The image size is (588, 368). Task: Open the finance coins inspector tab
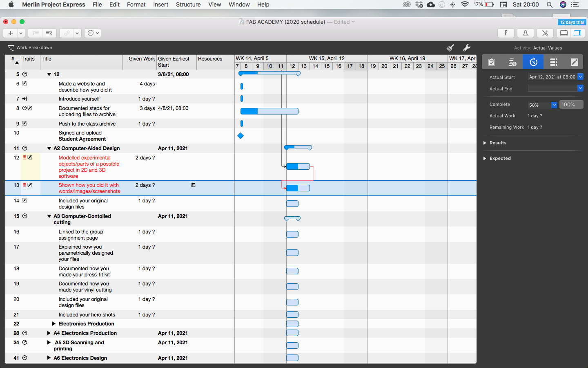click(x=512, y=62)
